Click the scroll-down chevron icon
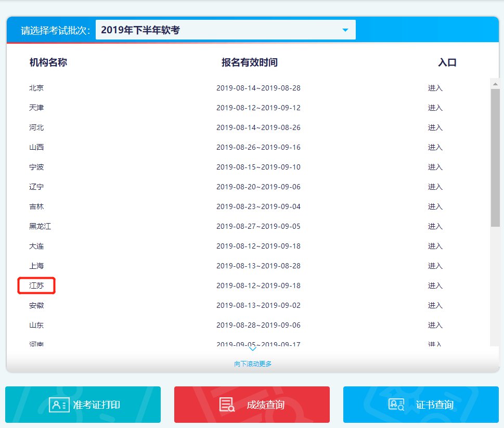 [252, 349]
